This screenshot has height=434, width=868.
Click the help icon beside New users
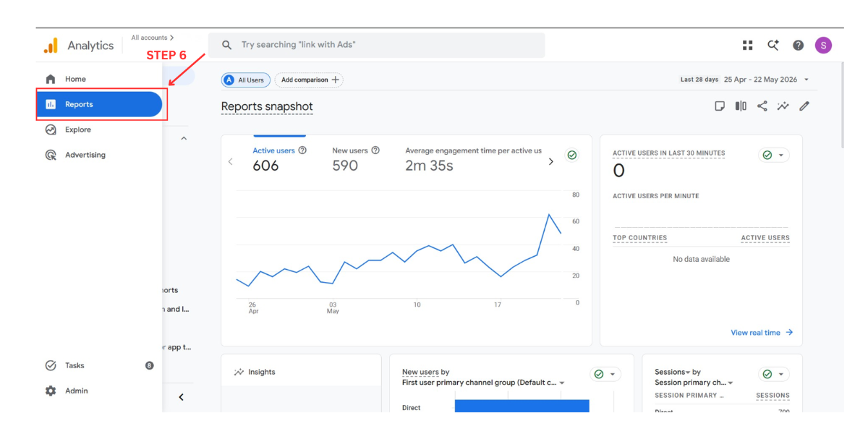click(375, 150)
